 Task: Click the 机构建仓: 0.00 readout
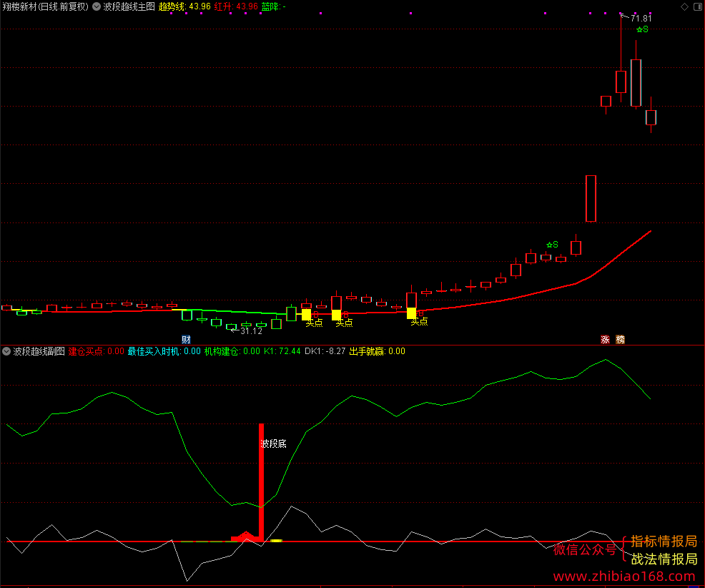pyautogui.click(x=232, y=351)
